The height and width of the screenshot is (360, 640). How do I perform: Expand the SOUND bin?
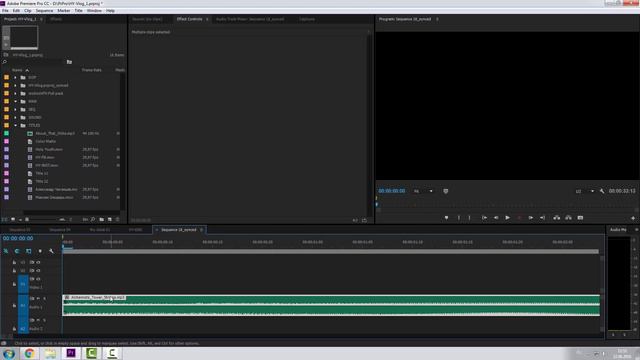pos(16,118)
